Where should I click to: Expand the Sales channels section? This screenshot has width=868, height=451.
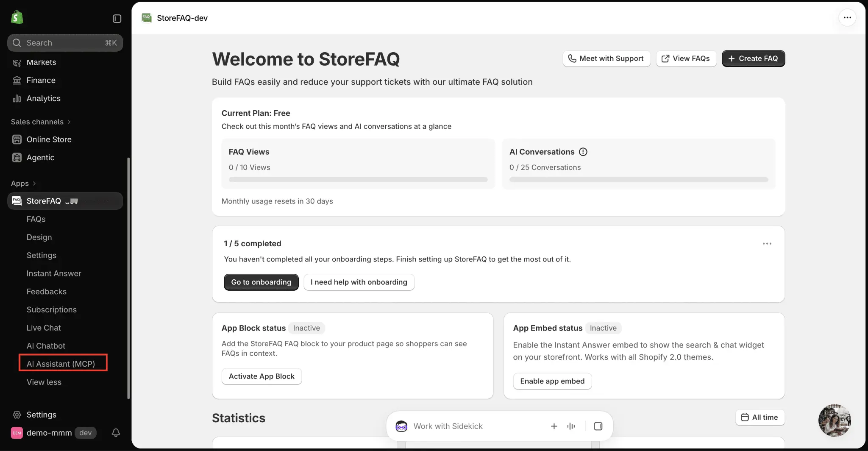[x=41, y=122]
